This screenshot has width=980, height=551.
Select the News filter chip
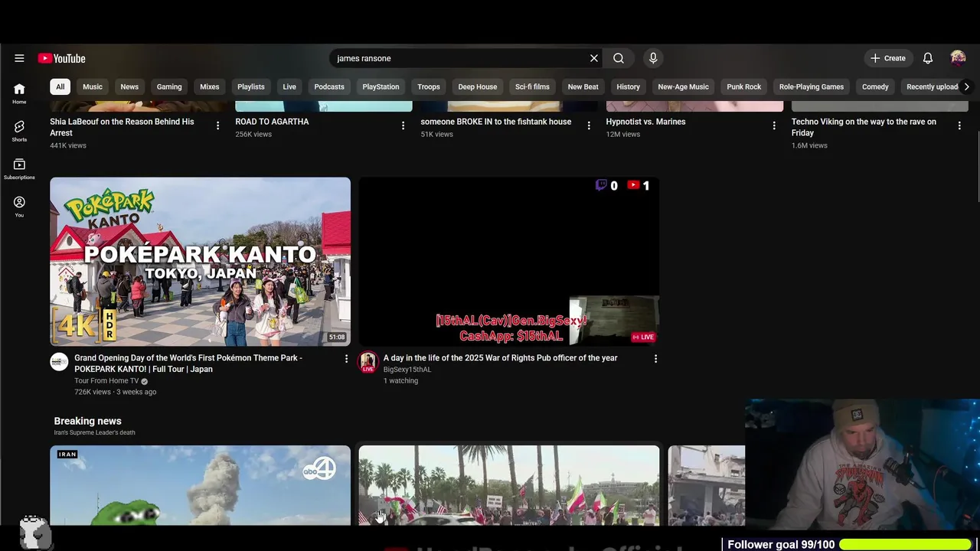tap(129, 86)
